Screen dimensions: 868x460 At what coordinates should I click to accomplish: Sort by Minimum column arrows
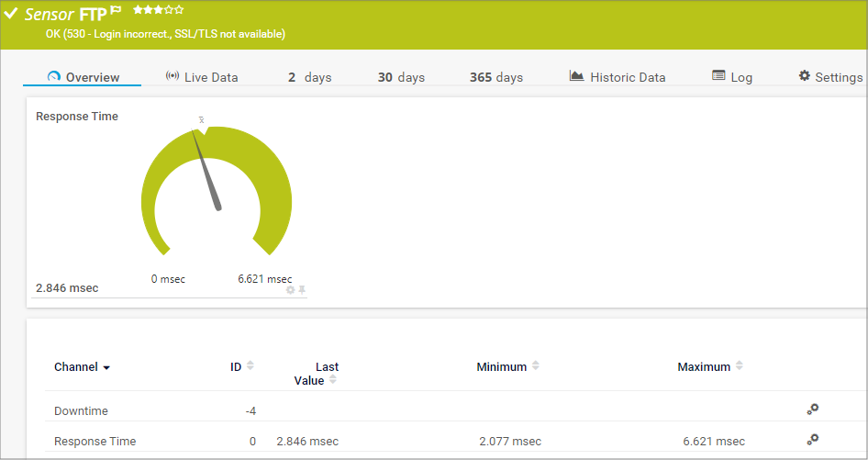pyautogui.click(x=536, y=366)
